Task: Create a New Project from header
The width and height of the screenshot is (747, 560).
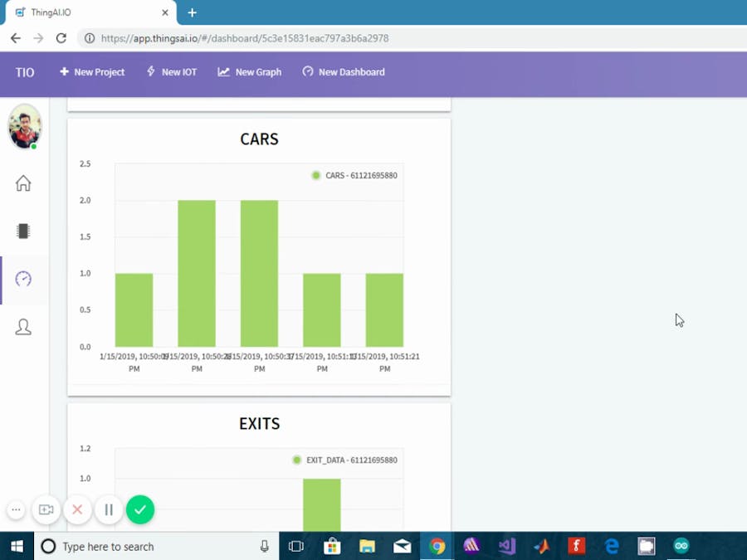Action: 92,72
